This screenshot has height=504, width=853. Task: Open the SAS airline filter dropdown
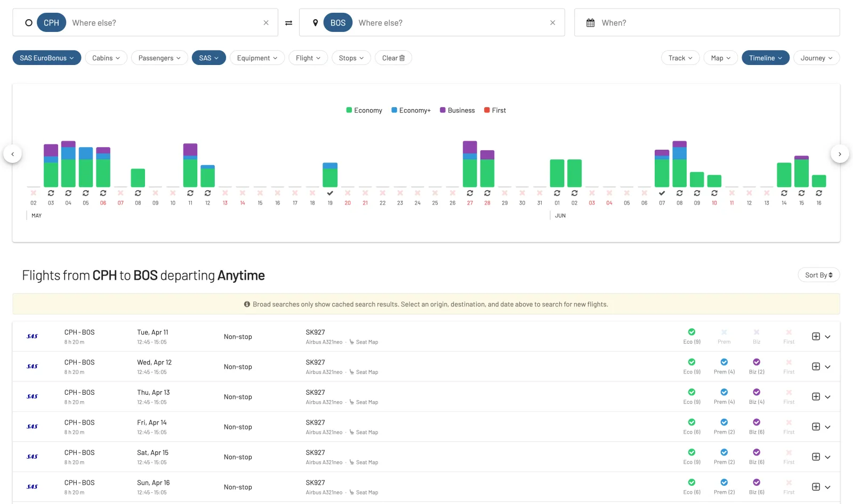tap(209, 58)
